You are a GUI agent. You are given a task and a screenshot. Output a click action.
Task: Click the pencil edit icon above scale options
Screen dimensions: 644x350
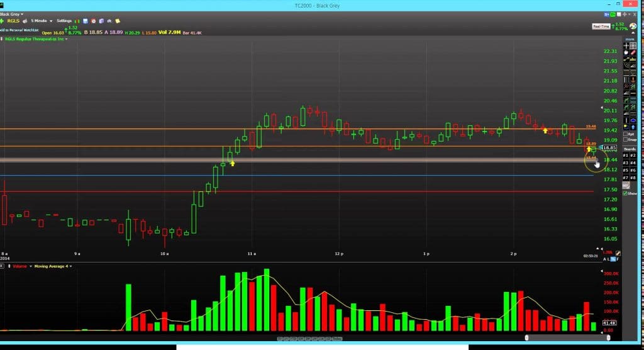[x=618, y=253]
